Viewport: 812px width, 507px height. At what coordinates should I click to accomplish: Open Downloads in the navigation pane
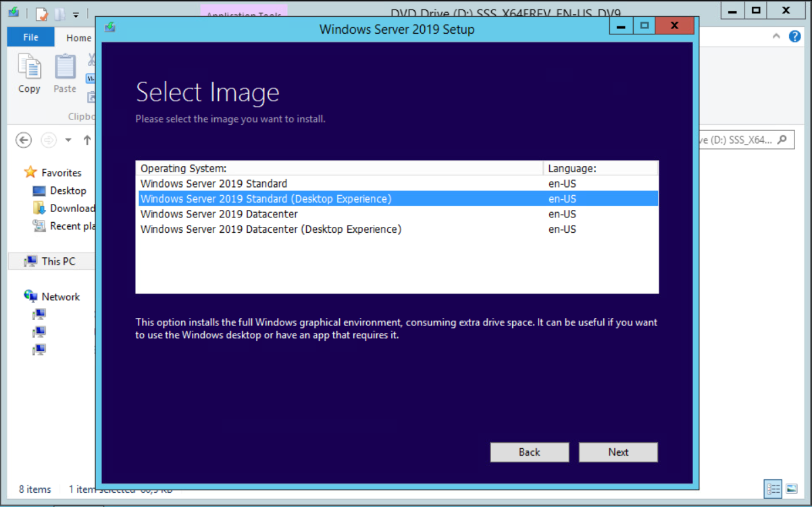point(72,208)
